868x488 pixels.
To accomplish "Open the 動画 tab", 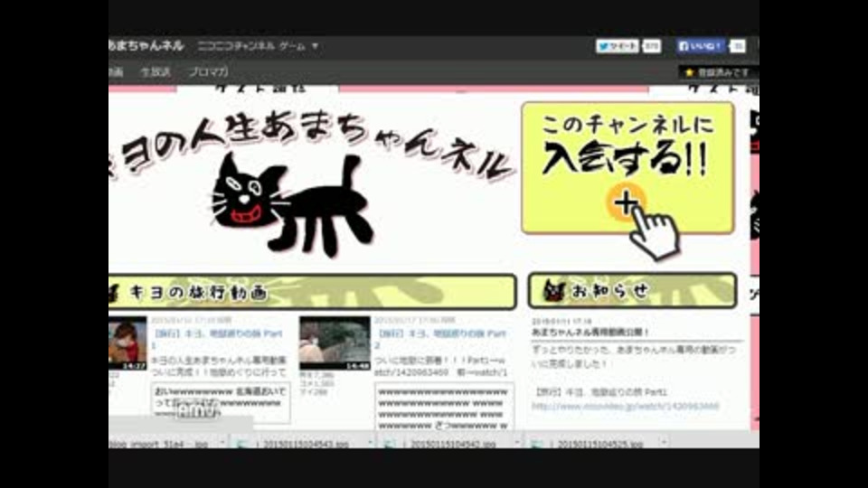I will click(x=116, y=72).
